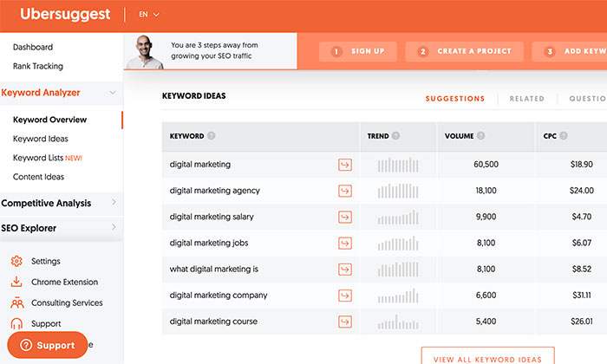Click the CPC value $6.07
The image size is (607, 364).
click(x=582, y=243)
